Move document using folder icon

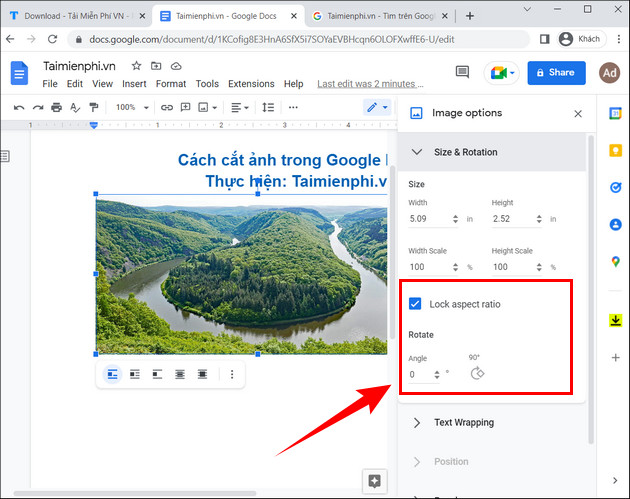(156, 66)
